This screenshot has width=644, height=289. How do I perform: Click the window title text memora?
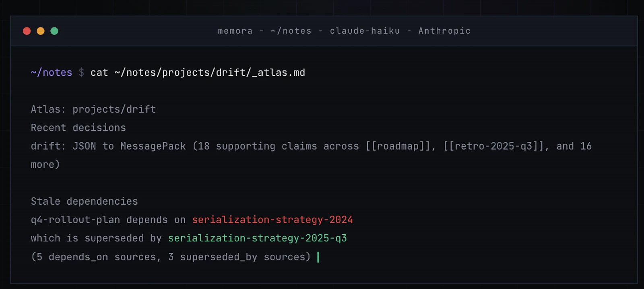[235, 31]
